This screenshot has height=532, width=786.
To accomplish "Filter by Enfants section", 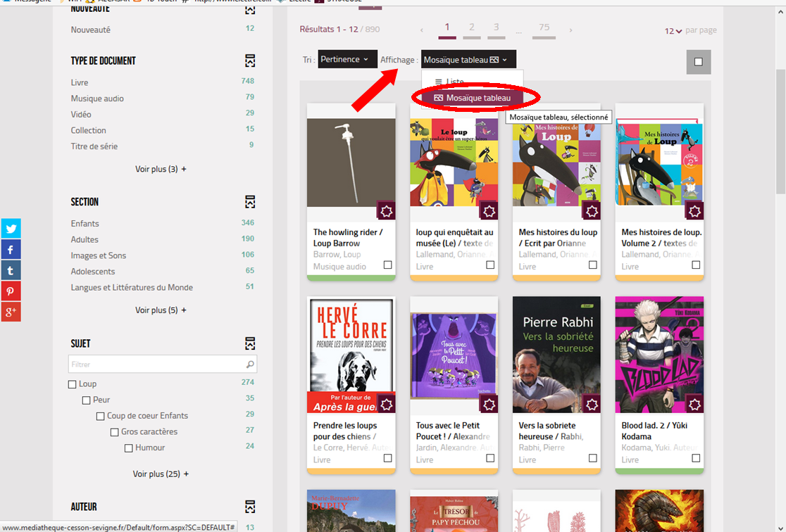I will tap(85, 223).
